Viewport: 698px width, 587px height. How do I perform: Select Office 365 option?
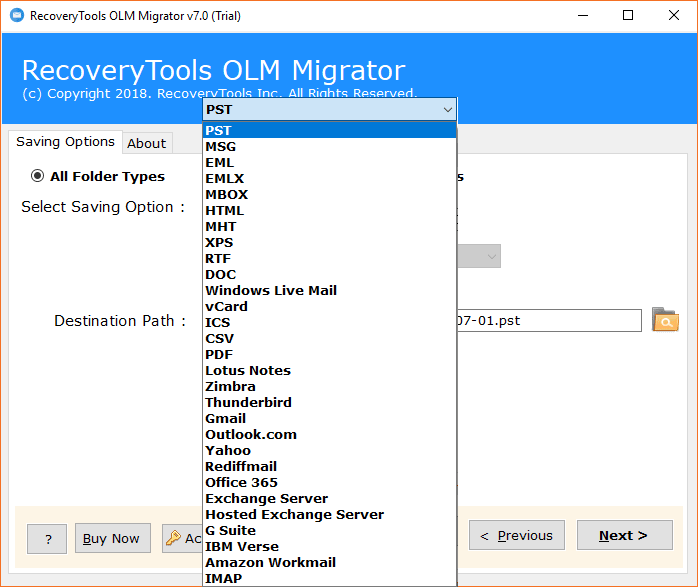tap(329, 483)
